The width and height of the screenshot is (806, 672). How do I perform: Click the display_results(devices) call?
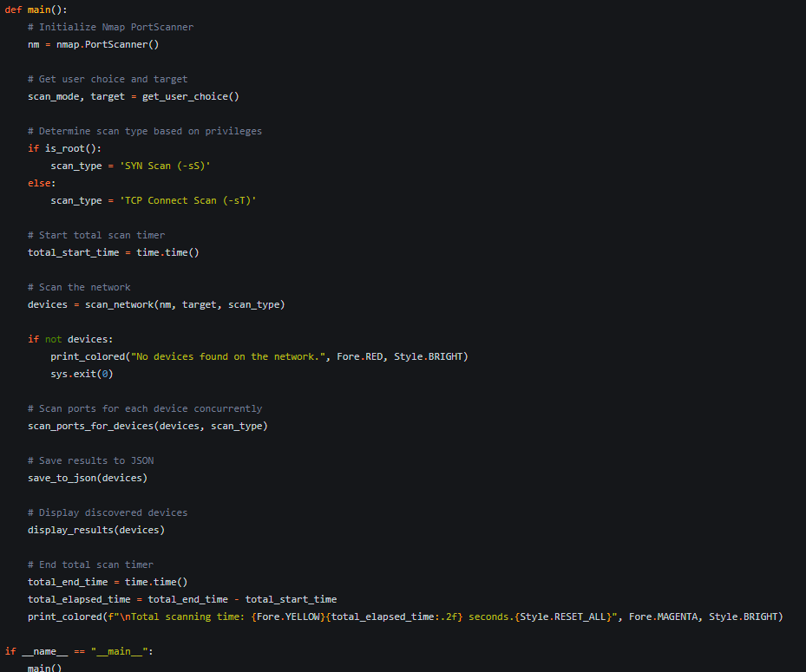96,530
